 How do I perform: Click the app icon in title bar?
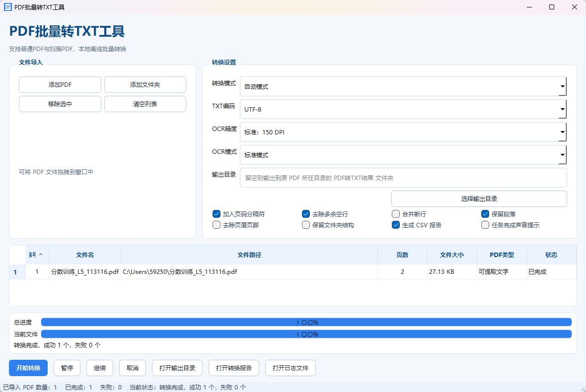tap(7, 7)
